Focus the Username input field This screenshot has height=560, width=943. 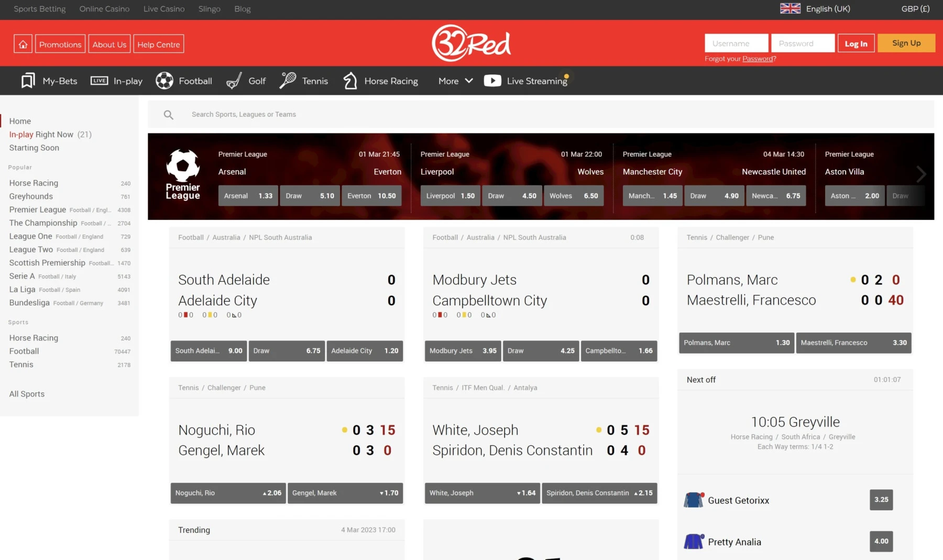pos(737,43)
